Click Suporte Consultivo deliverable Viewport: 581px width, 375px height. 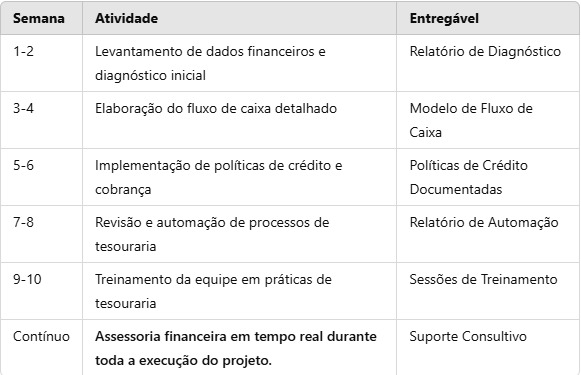468,336
